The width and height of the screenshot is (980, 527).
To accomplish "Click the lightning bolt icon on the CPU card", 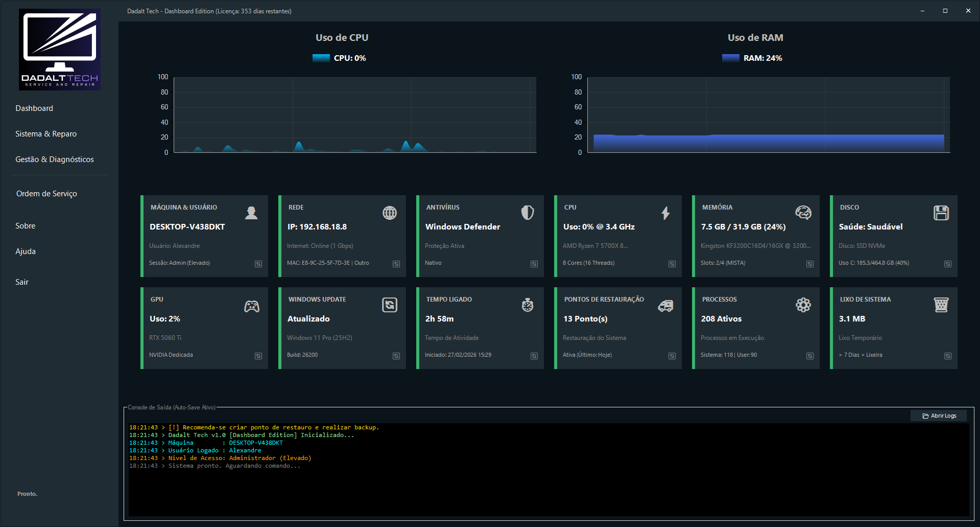I will (665, 213).
